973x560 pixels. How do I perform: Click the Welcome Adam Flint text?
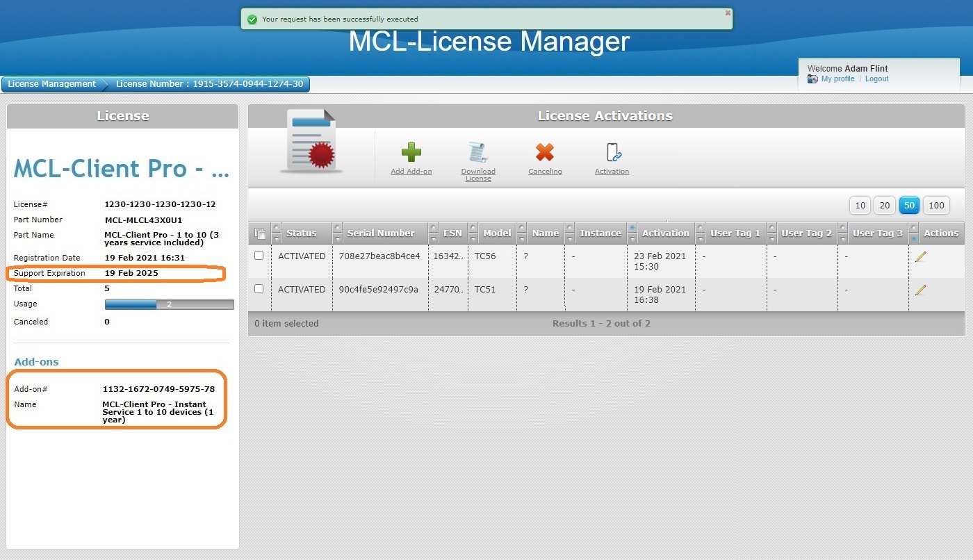click(x=848, y=69)
